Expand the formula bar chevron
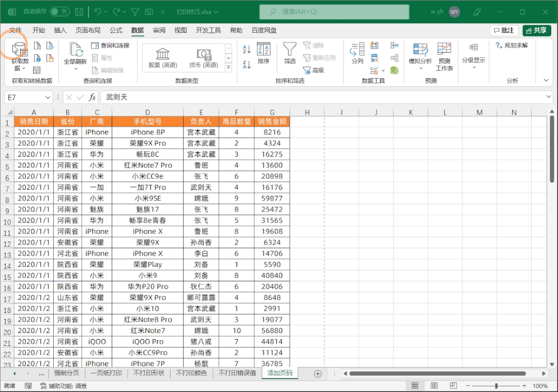558x392 pixels. [x=548, y=97]
